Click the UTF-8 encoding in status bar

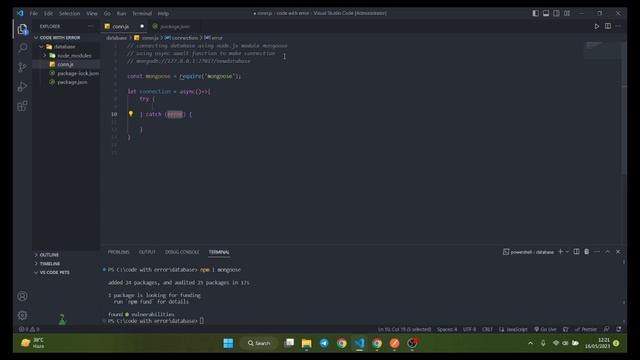tap(469, 329)
